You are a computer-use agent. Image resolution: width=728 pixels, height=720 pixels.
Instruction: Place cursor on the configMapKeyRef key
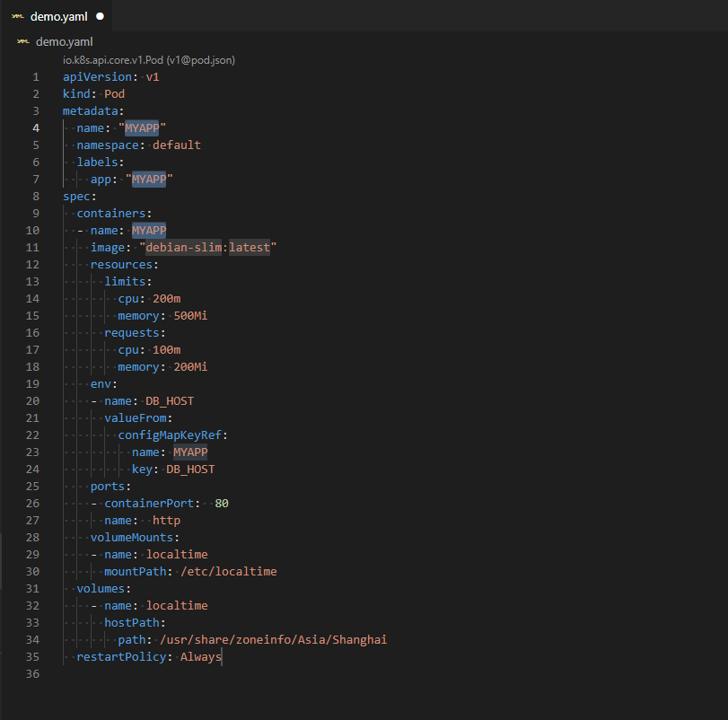coord(172,435)
